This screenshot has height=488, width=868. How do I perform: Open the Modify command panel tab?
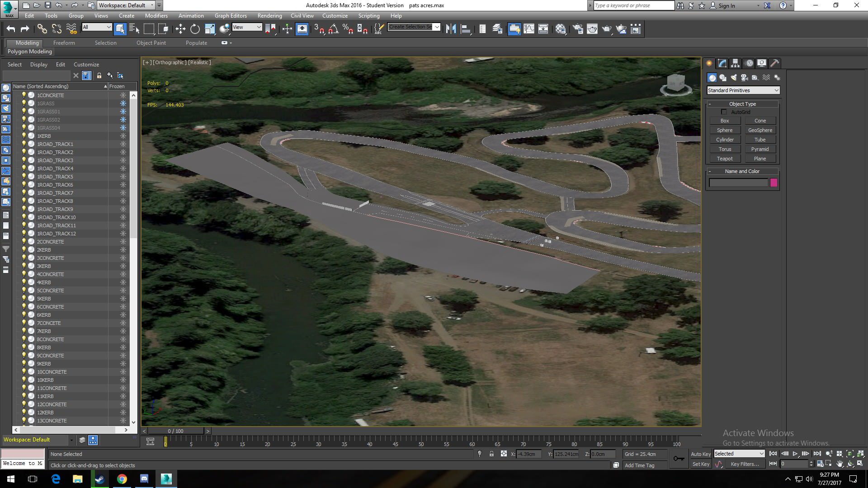click(x=722, y=63)
